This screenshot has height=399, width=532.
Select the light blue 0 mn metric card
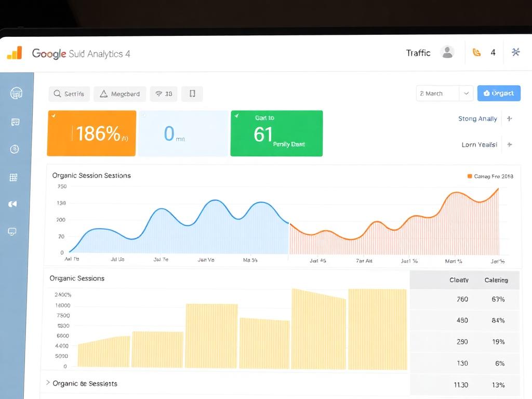183,134
